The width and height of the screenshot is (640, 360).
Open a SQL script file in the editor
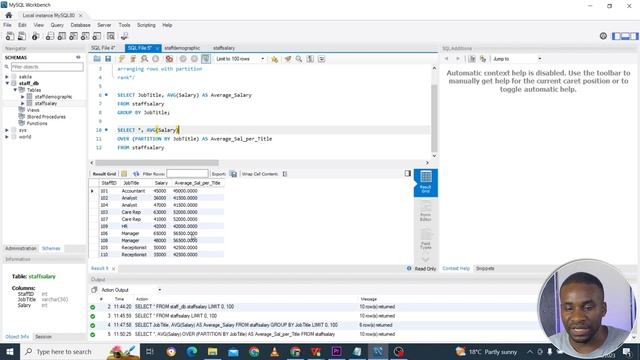pos(97,59)
